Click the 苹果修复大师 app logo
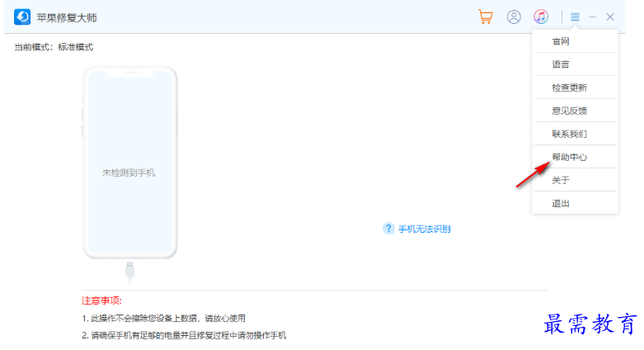The width and height of the screenshot is (644, 350). click(21, 17)
